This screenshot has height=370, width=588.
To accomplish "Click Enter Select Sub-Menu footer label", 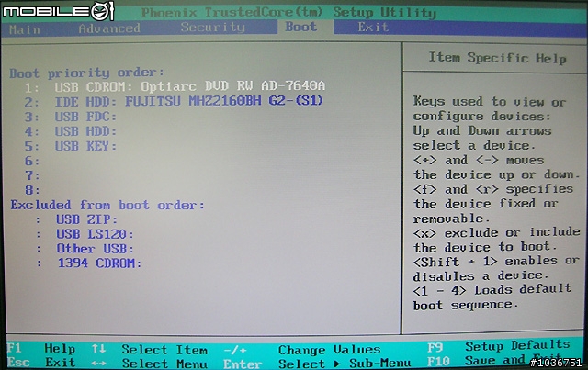I will click(317, 364).
